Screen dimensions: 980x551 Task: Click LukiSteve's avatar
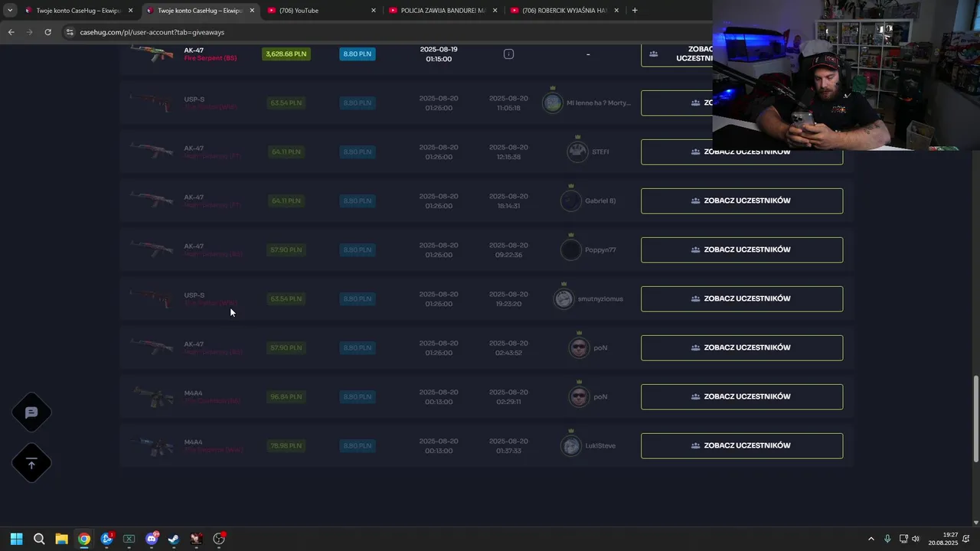click(571, 445)
